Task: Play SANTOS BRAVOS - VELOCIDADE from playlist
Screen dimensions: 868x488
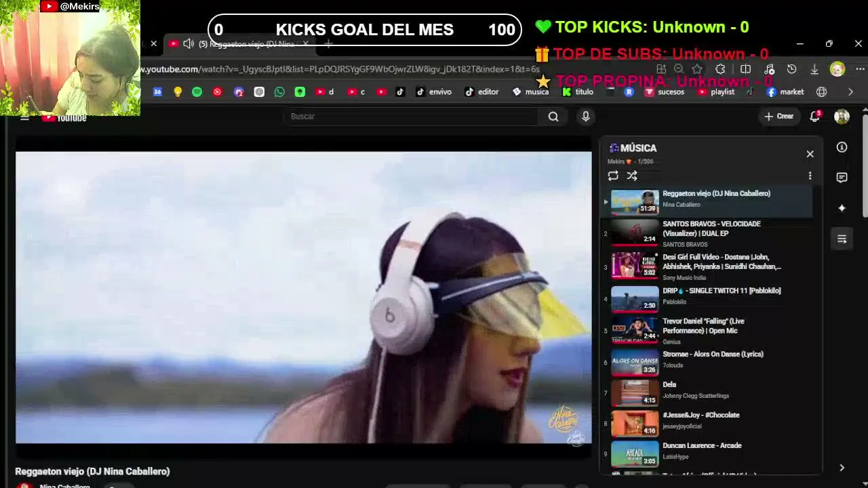Action: [x=708, y=233]
